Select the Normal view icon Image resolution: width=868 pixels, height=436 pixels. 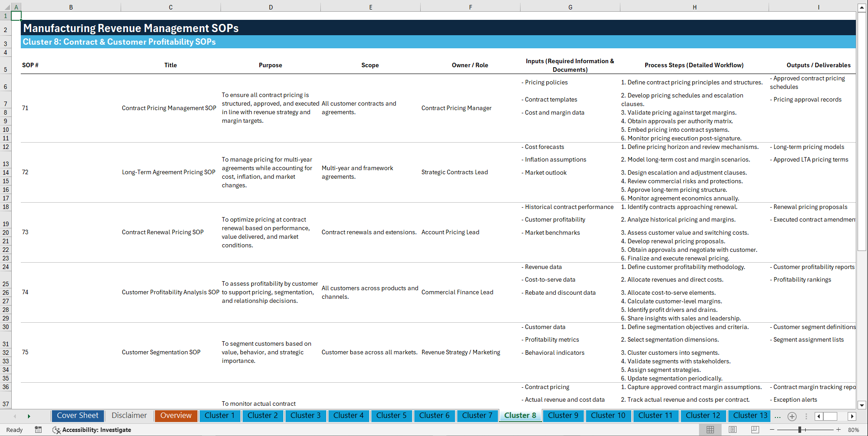(x=710, y=430)
